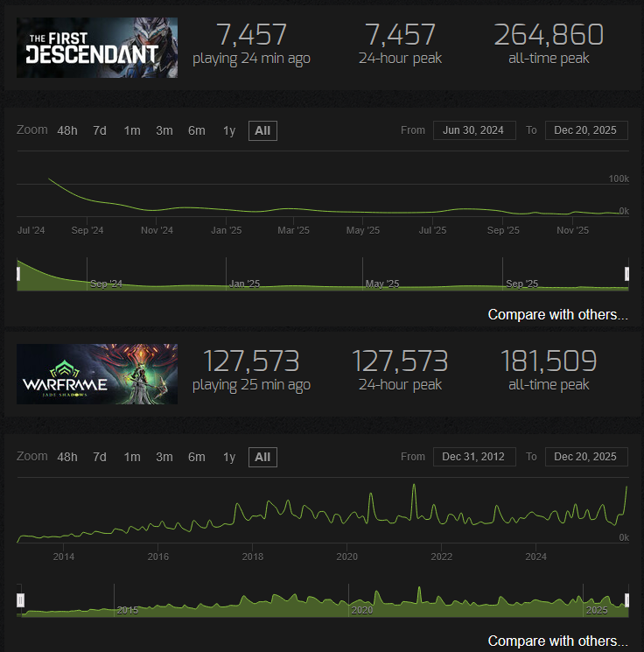Viewport: 644px width, 652px height.
Task: Grab right navigator handle on First Descendant chart
Action: [x=627, y=274]
